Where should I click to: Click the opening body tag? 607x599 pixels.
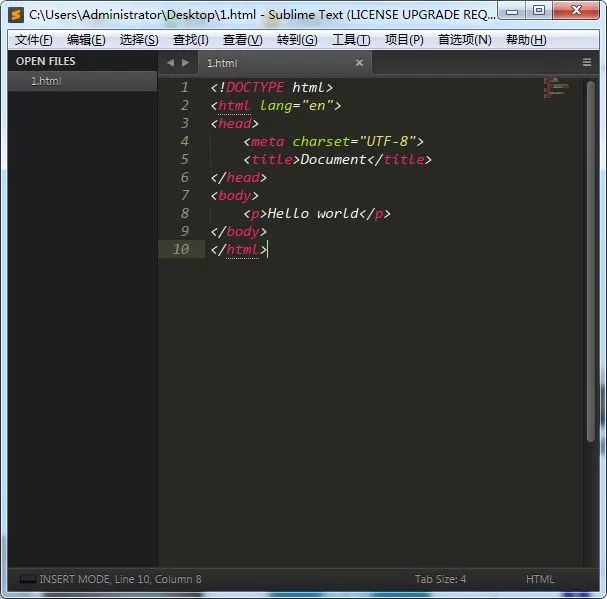[x=235, y=196]
